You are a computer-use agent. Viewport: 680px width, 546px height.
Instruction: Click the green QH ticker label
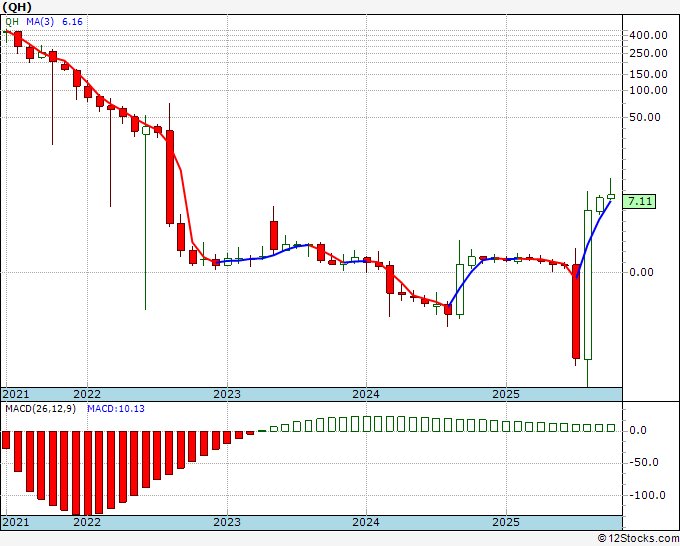[12, 22]
